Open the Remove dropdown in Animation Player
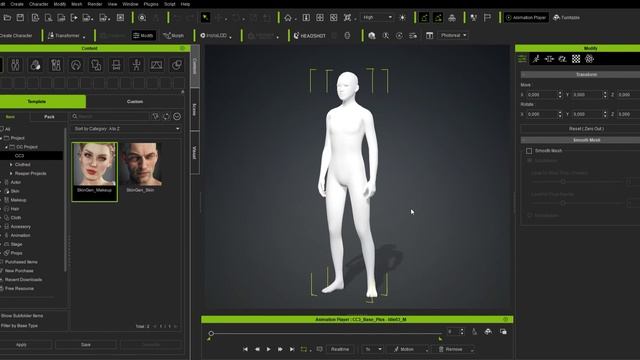 click(x=454, y=349)
